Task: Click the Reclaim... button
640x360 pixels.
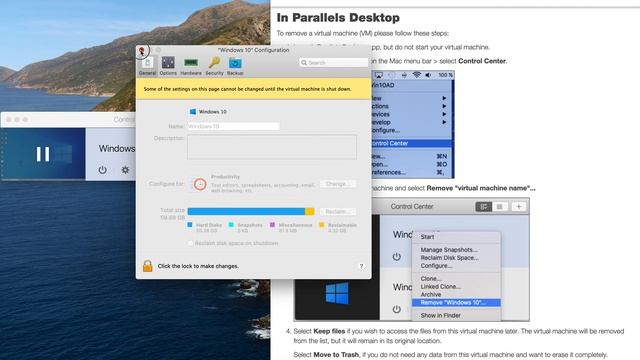Action: (338, 211)
